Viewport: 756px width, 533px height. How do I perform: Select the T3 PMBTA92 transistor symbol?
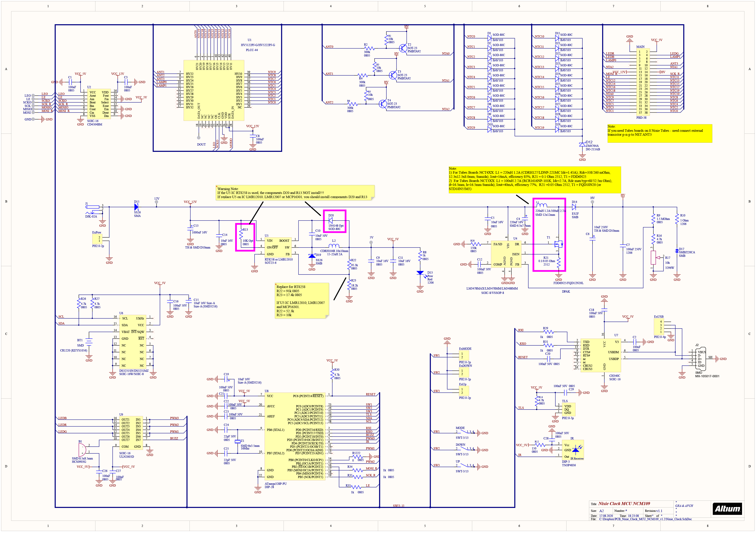tap(393, 75)
